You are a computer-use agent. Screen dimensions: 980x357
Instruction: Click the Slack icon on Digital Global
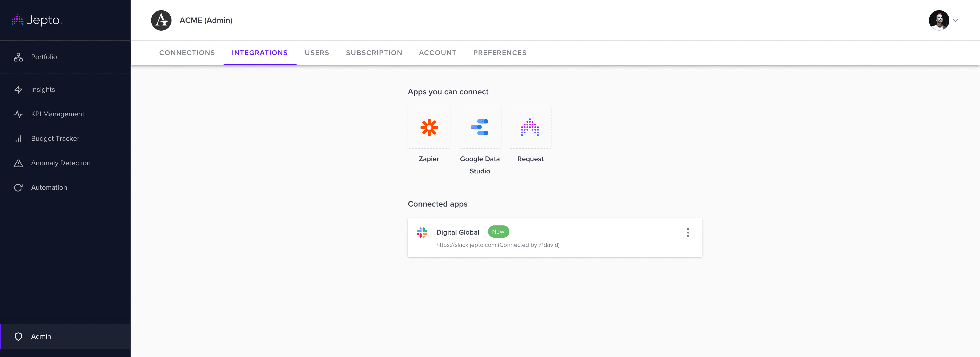[x=422, y=232]
